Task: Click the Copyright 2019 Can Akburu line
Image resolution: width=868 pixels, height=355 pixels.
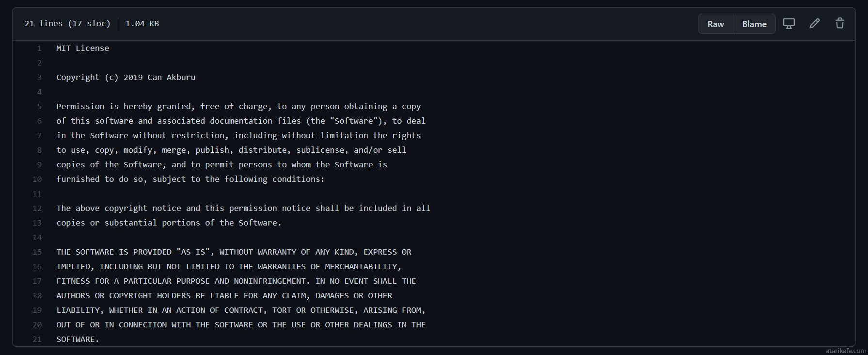Action: pyautogui.click(x=126, y=78)
